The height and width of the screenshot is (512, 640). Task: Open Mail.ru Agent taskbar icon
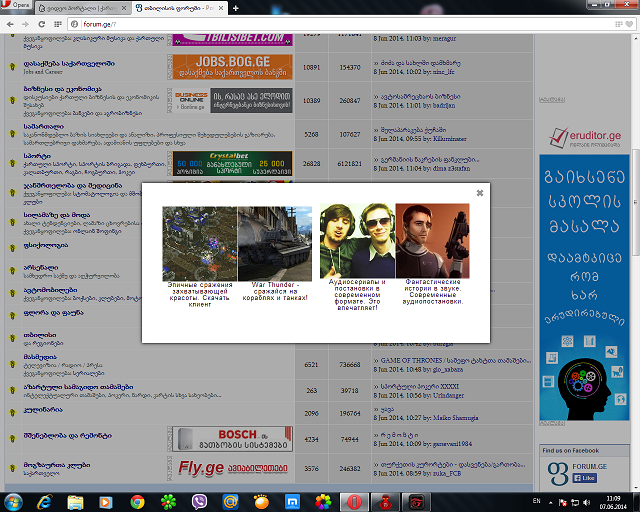(x=230, y=502)
